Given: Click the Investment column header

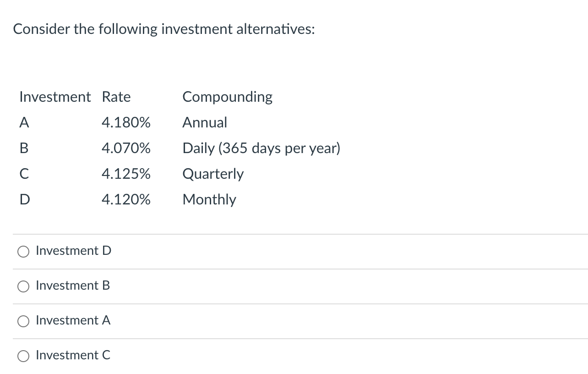Looking at the screenshot, I should click(x=55, y=97).
